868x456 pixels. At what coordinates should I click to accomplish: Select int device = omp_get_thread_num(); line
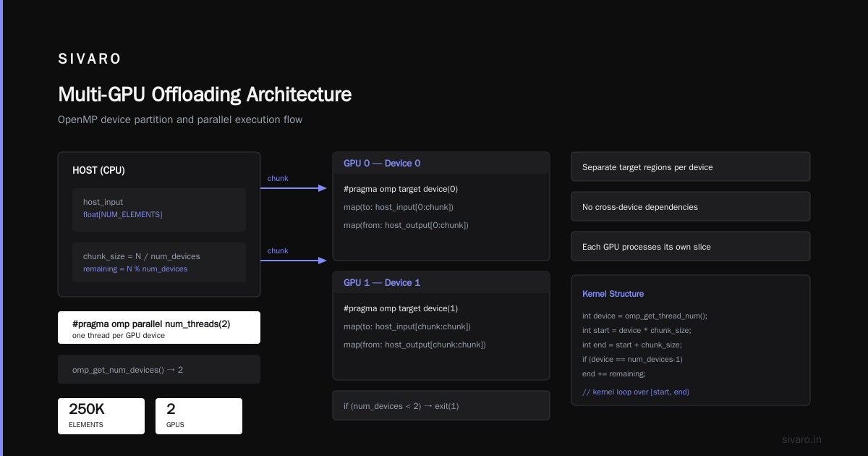644,316
